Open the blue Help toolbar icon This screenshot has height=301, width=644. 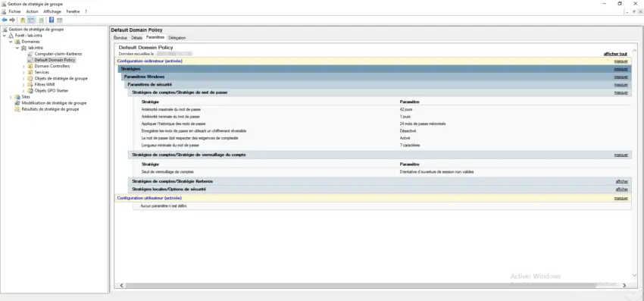pyautogui.click(x=52, y=20)
